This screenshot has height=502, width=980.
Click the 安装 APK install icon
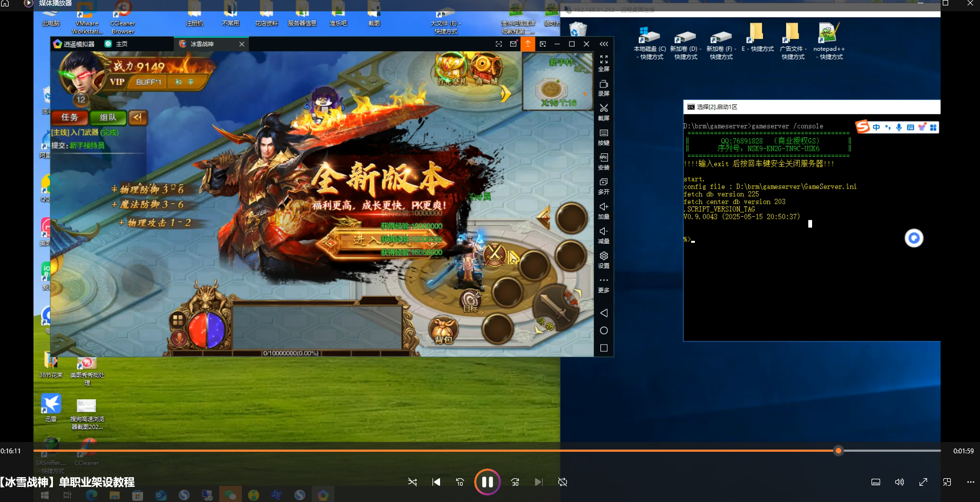(604, 158)
